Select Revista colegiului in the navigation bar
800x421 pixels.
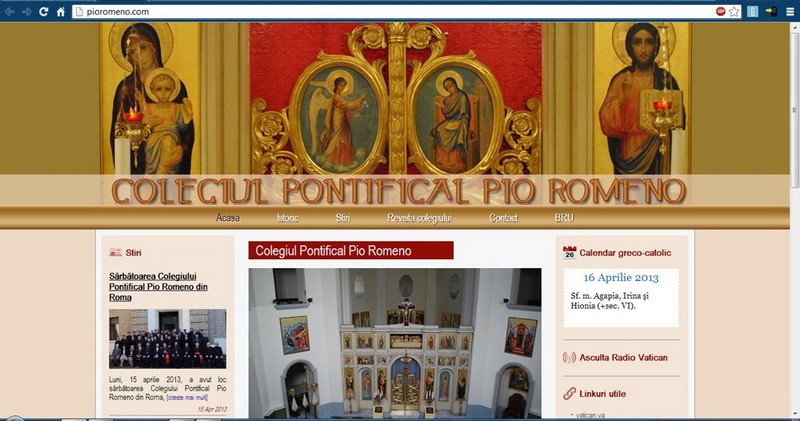pos(419,218)
